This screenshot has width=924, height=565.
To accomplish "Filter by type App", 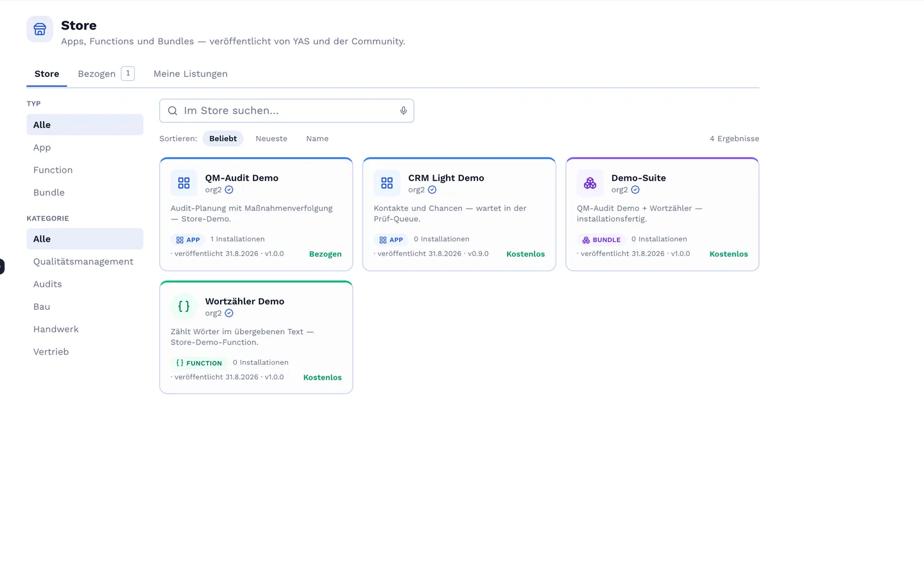I will tap(85, 148).
